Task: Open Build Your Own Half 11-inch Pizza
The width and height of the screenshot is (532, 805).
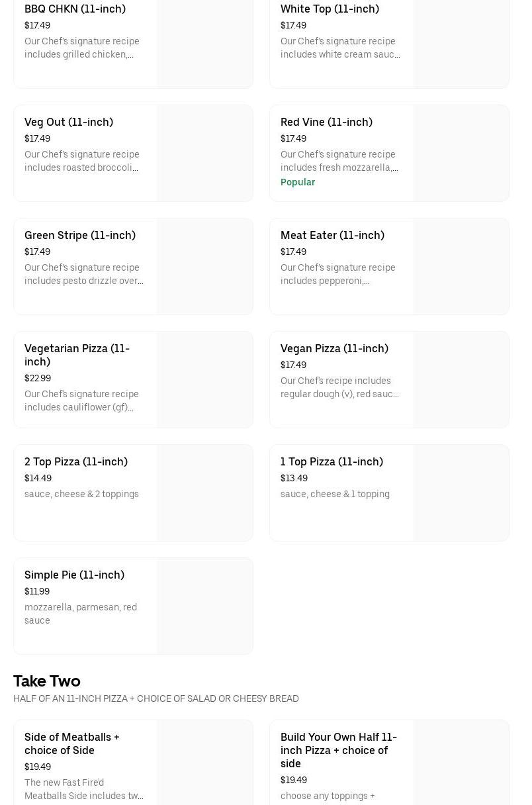Action: [339, 750]
